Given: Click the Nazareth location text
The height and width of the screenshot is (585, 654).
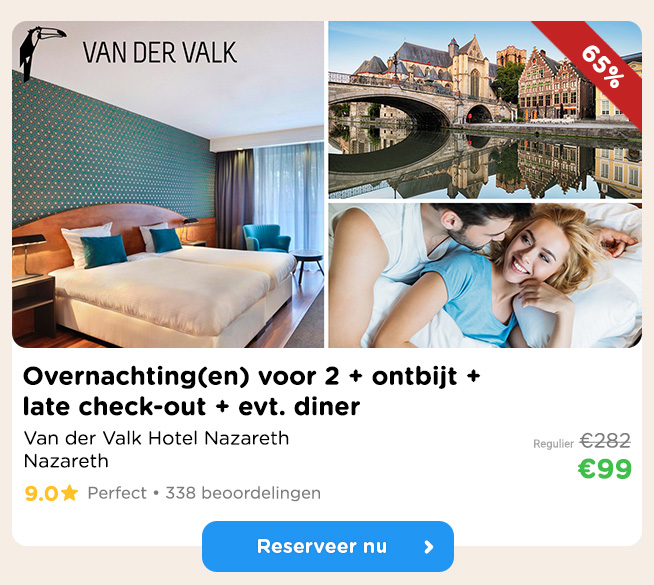Looking at the screenshot, I should pyautogui.click(x=66, y=461).
